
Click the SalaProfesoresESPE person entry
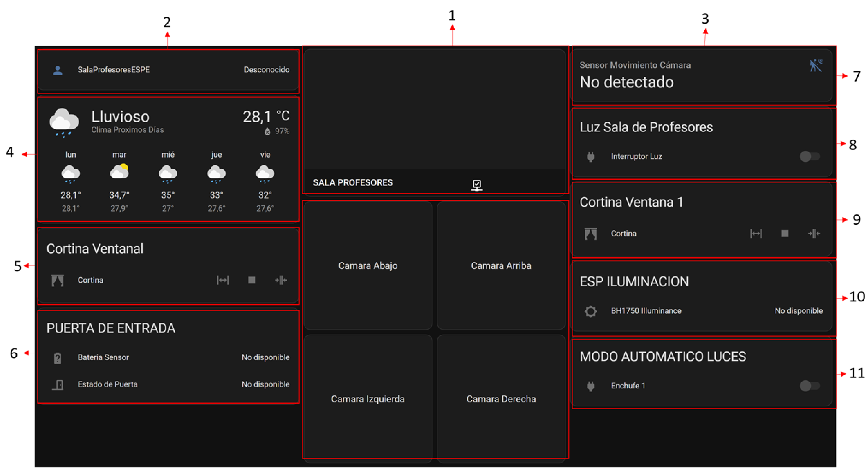[x=113, y=70]
